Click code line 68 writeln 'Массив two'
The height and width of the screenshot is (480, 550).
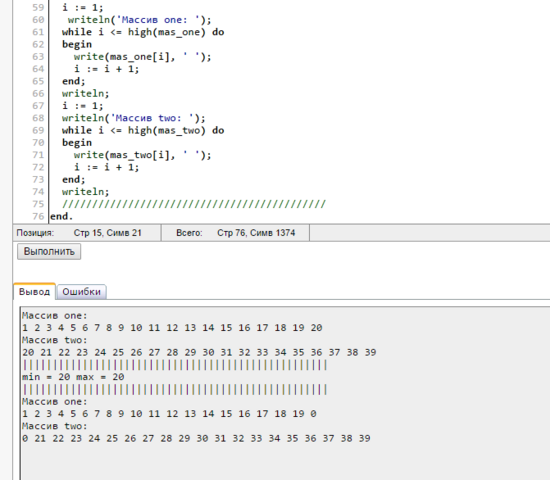(134, 118)
